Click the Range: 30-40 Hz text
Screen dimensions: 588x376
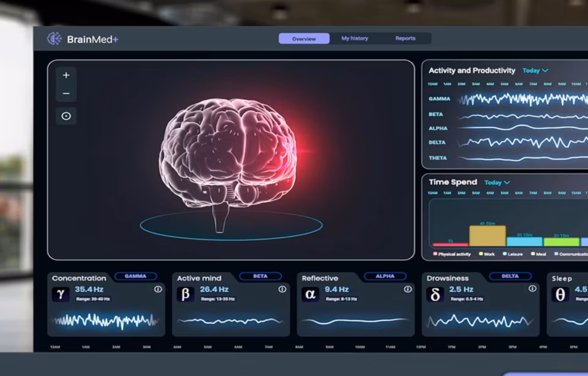coord(92,299)
